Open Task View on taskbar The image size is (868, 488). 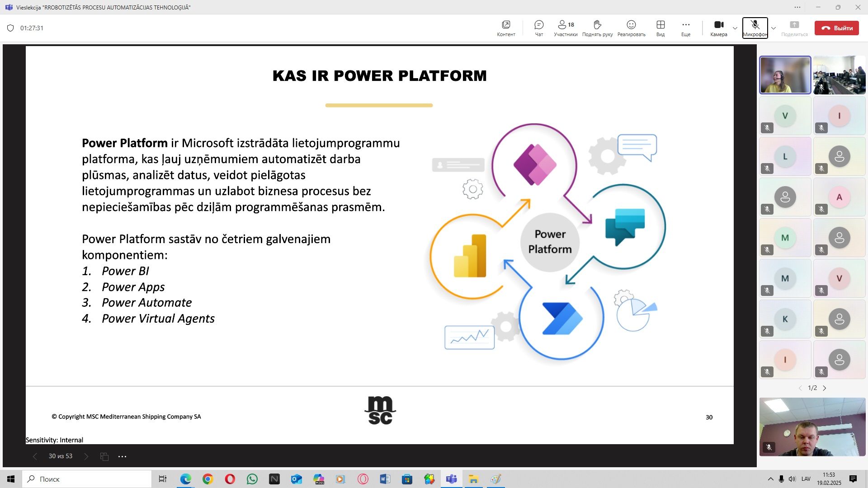pos(163,479)
